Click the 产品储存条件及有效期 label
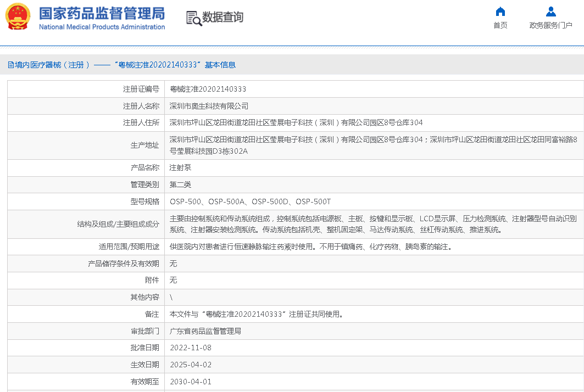Viewport: 584px width, 392px height. pyautogui.click(x=124, y=264)
